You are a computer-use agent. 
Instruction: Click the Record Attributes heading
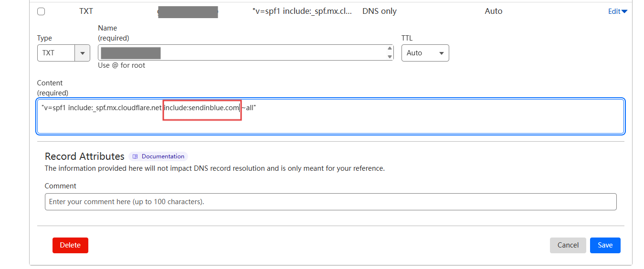[x=84, y=156]
